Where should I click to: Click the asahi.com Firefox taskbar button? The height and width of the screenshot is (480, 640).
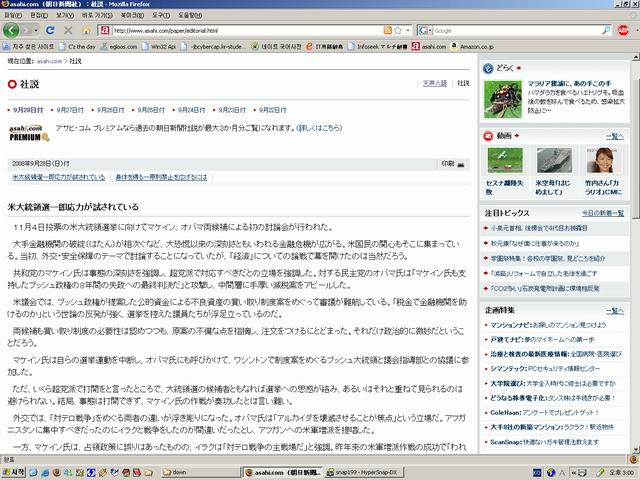[x=282, y=472]
